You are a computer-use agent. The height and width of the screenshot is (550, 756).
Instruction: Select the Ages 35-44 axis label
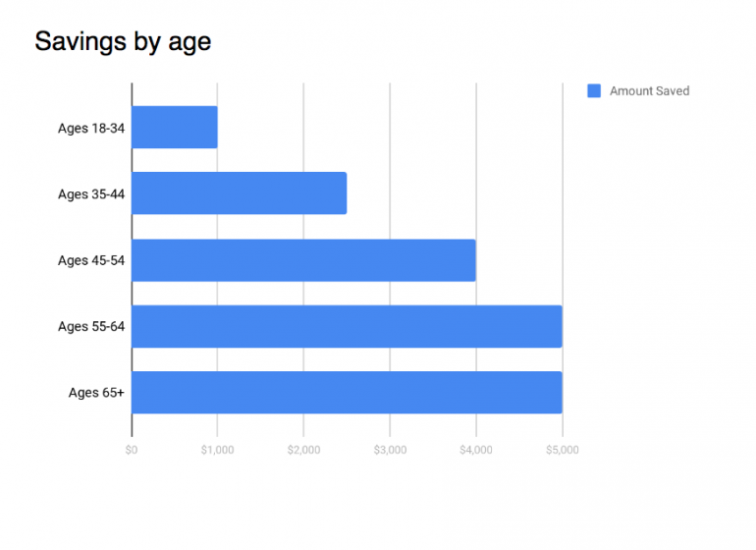pyautogui.click(x=91, y=193)
